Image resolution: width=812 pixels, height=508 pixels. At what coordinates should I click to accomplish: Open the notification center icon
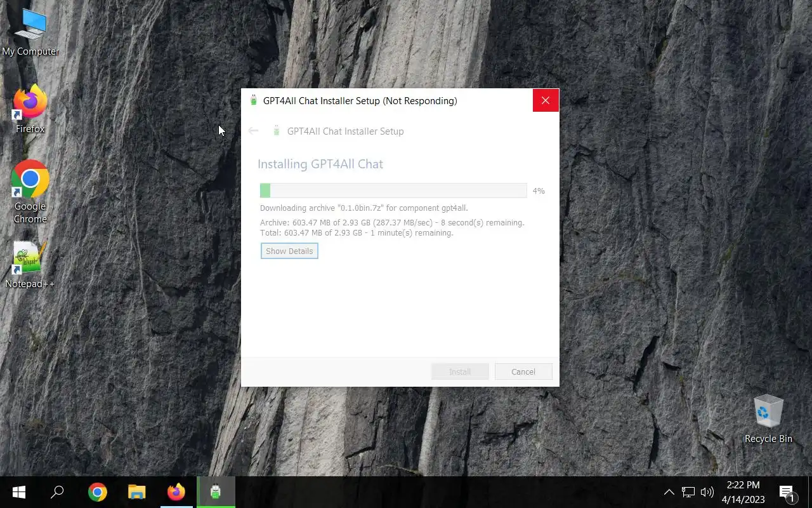pyautogui.click(x=787, y=493)
